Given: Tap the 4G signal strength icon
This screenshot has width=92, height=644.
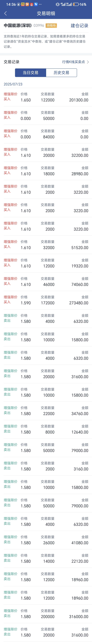Looking at the screenshot, I should [63, 4].
